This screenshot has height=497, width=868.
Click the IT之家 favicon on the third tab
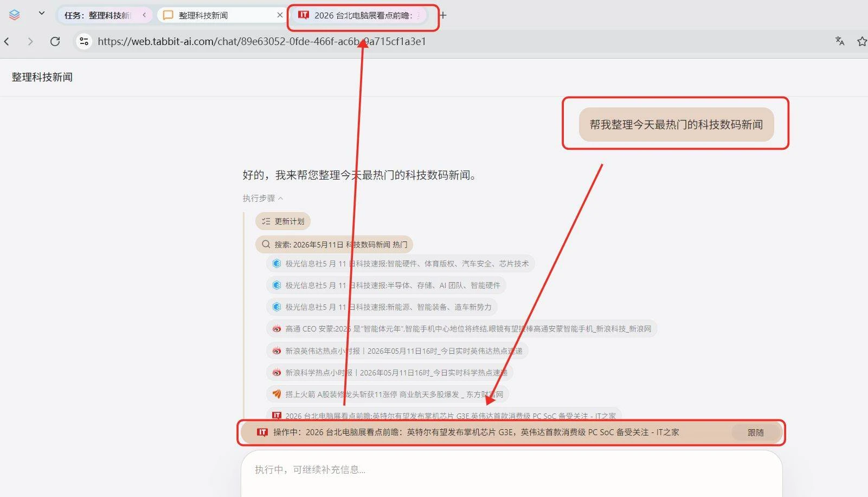coord(304,15)
